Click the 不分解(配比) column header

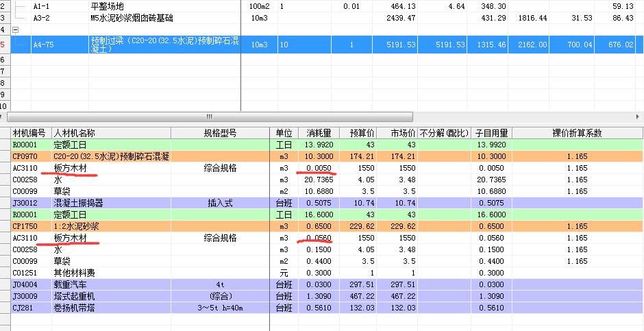(x=444, y=133)
